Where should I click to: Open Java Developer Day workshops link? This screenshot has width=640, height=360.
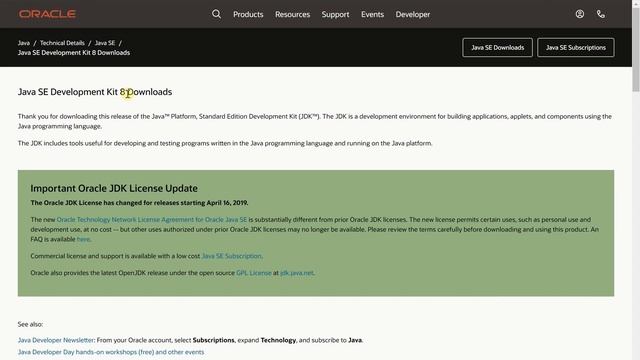[x=111, y=352]
